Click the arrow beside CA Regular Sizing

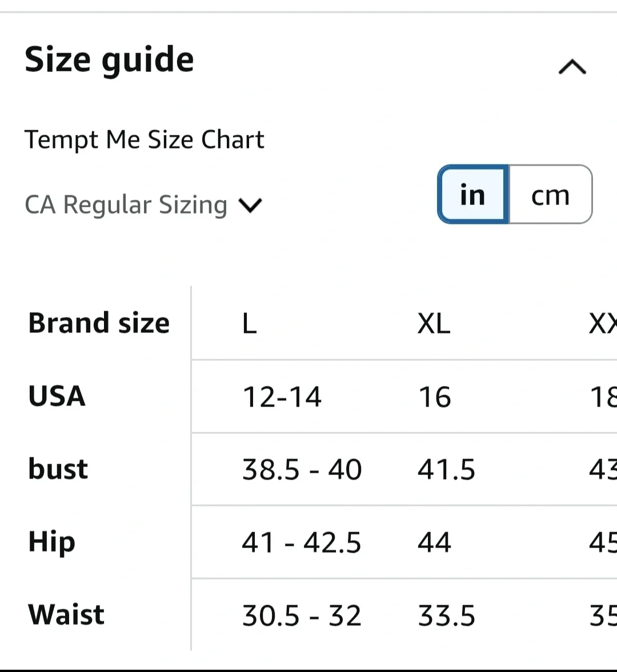(x=250, y=205)
